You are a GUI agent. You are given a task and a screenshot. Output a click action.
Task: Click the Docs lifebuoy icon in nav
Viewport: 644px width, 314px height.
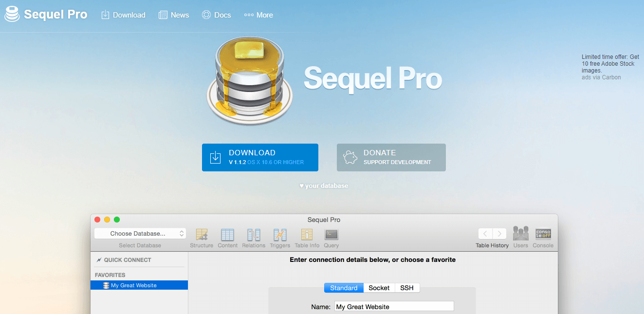click(206, 15)
